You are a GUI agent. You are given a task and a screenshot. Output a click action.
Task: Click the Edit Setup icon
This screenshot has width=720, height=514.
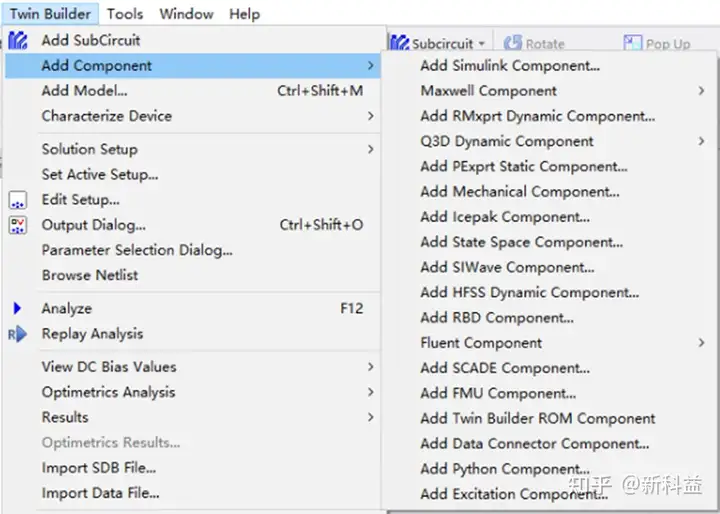[18, 200]
